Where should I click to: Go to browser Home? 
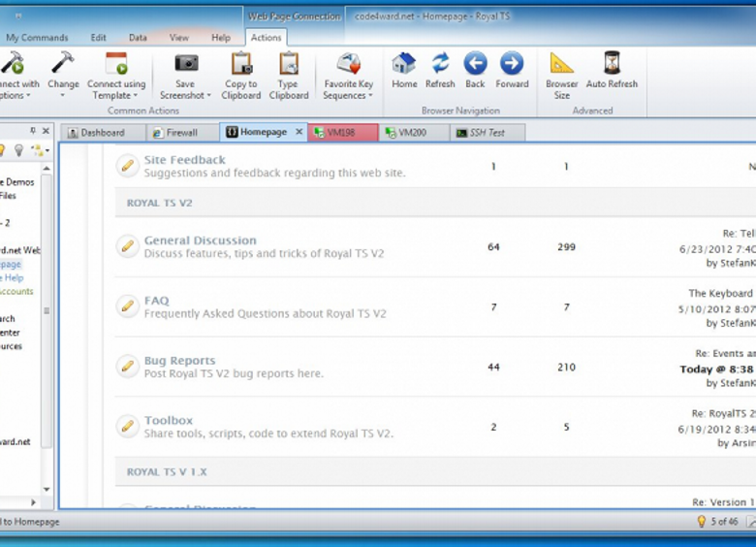[404, 71]
